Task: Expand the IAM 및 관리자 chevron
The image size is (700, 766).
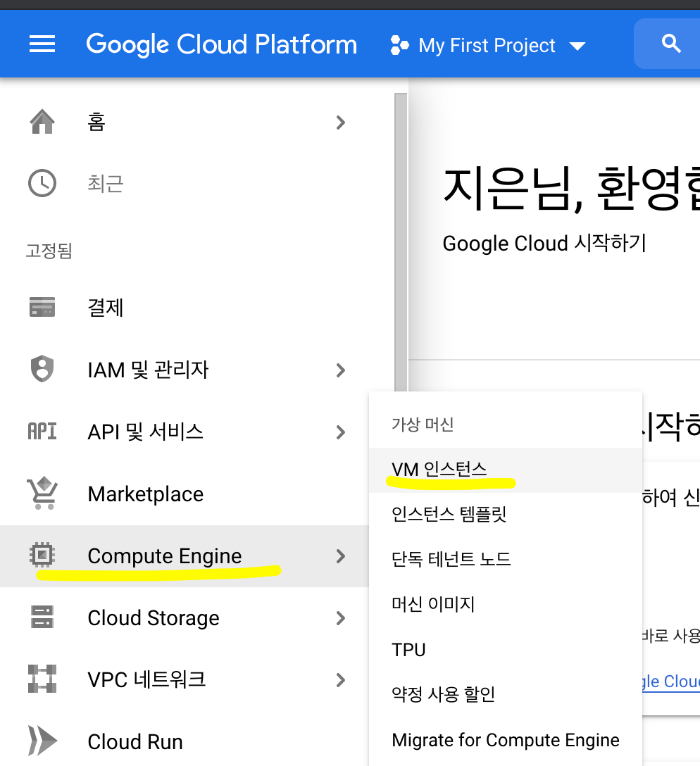Action: click(340, 370)
